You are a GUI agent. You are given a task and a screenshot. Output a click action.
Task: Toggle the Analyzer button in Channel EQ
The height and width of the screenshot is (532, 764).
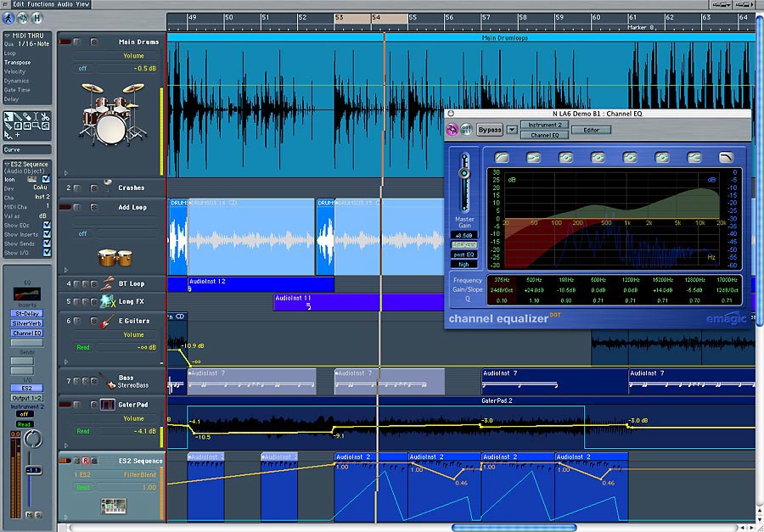464,245
